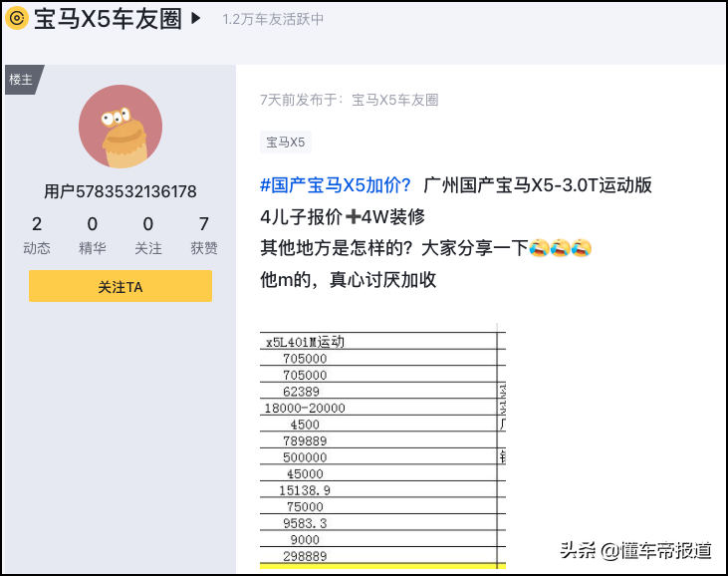Select table cell 500000

378,456
